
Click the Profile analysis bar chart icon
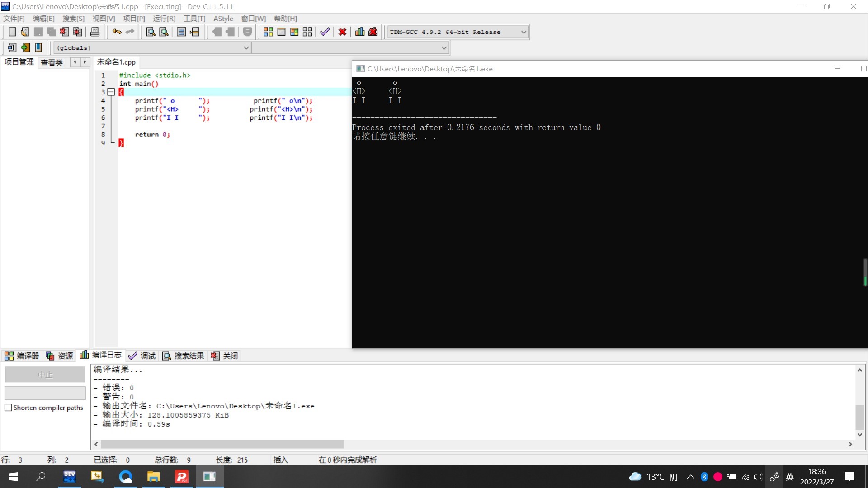(x=360, y=32)
